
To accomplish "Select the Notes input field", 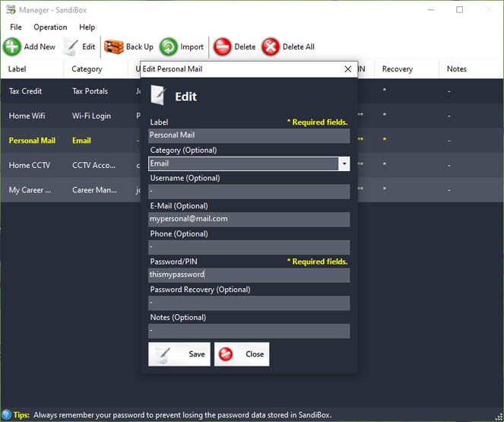I will (x=249, y=331).
